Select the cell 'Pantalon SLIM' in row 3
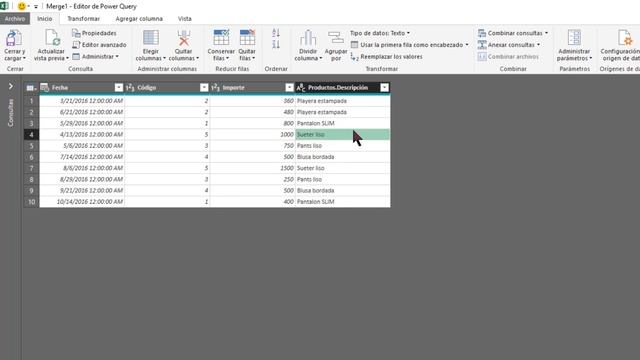Screen dimensions: 640x360 click(342, 123)
